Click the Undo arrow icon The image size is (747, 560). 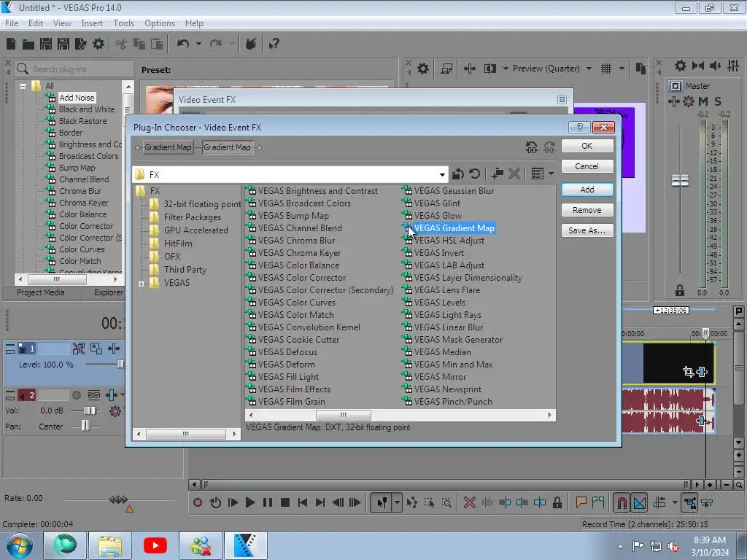(183, 44)
